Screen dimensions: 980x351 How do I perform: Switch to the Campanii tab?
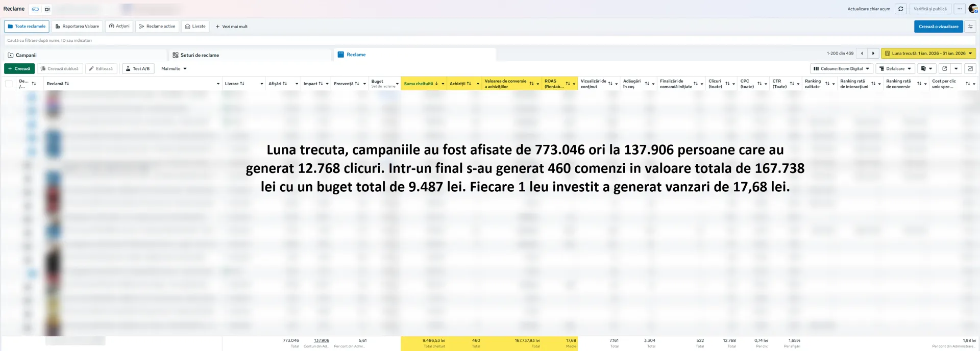click(26, 55)
